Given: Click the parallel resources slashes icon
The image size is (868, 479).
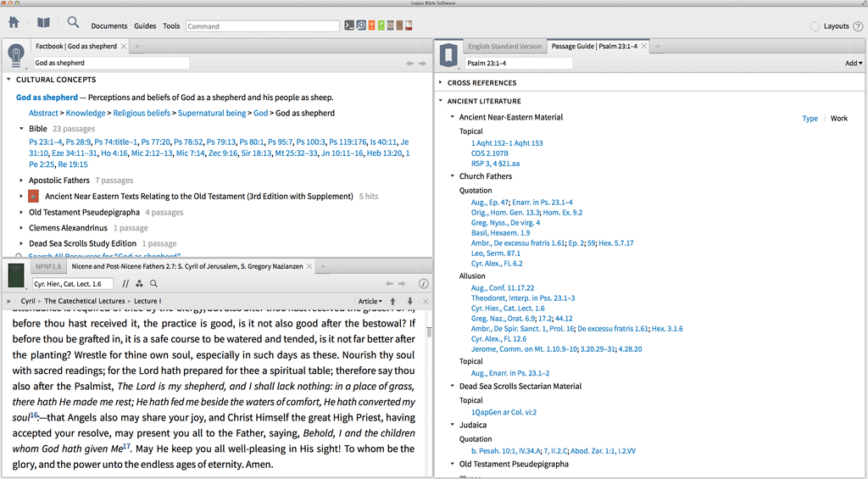Looking at the screenshot, I should coord(125,283).
